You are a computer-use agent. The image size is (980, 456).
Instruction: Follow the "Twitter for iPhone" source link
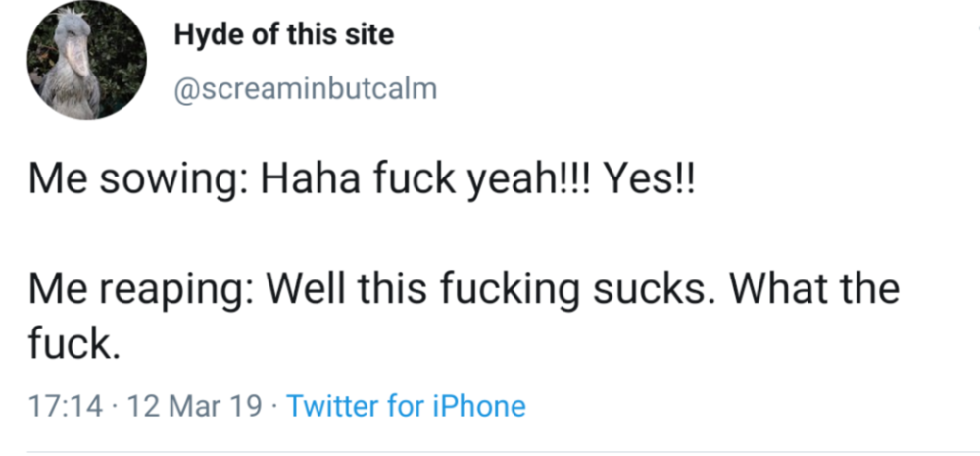click(406, 406)
